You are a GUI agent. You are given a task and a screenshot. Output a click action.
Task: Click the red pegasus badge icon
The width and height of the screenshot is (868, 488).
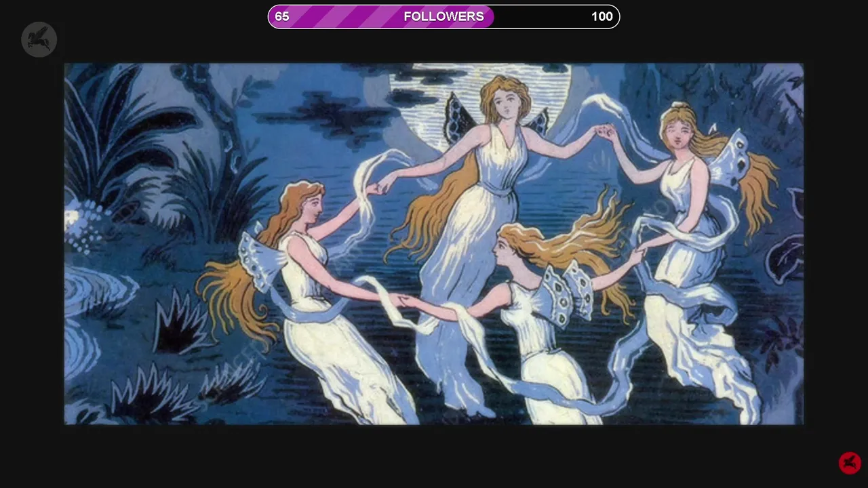tap(850, 463)
